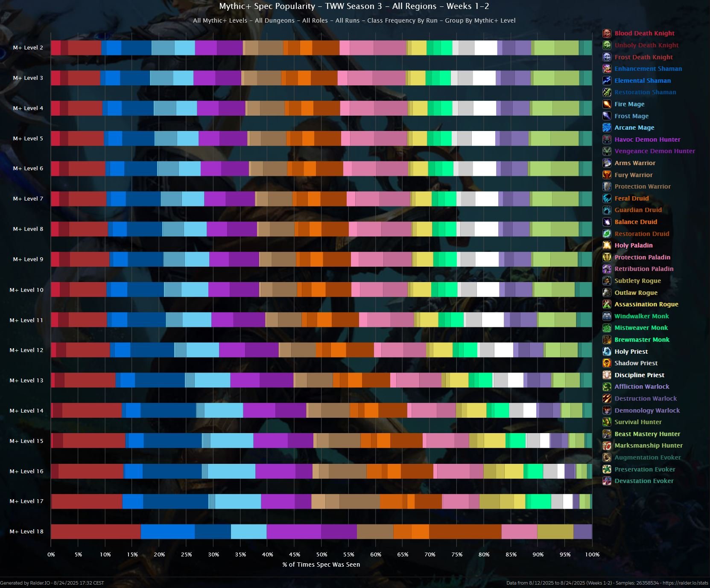This screenshot has height=588, width=710.
Task: Click the M+ Level 10 axis label
Action: click(x=26, y=290)
